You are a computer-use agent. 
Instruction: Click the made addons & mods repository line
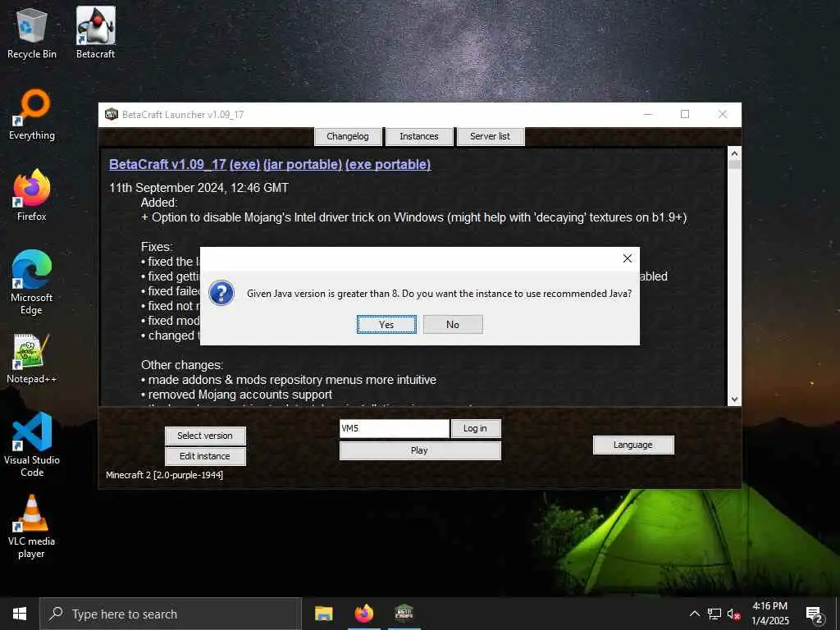[289, 380]
